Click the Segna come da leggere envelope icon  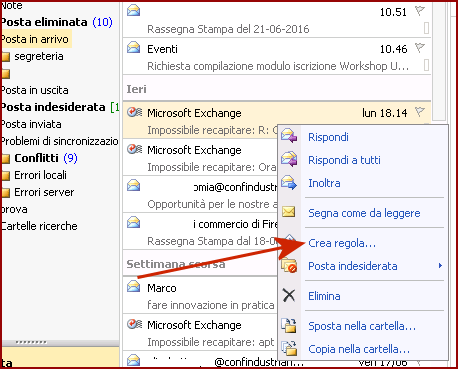[x=289, y=211]
